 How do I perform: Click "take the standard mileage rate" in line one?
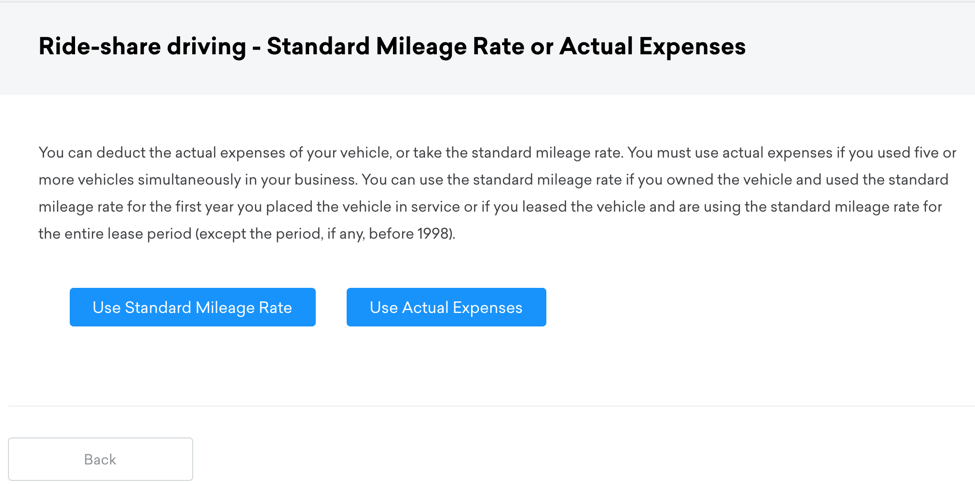[x=516, y=153]
